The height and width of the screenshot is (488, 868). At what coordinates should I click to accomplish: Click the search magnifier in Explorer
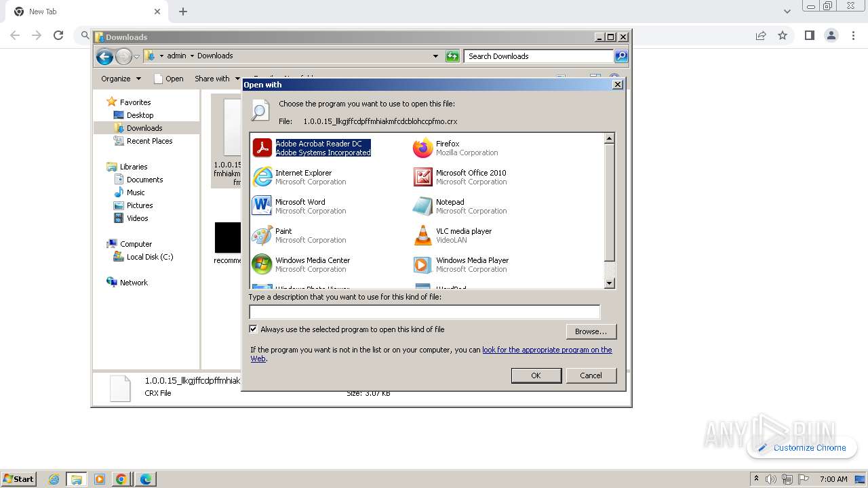621,56
